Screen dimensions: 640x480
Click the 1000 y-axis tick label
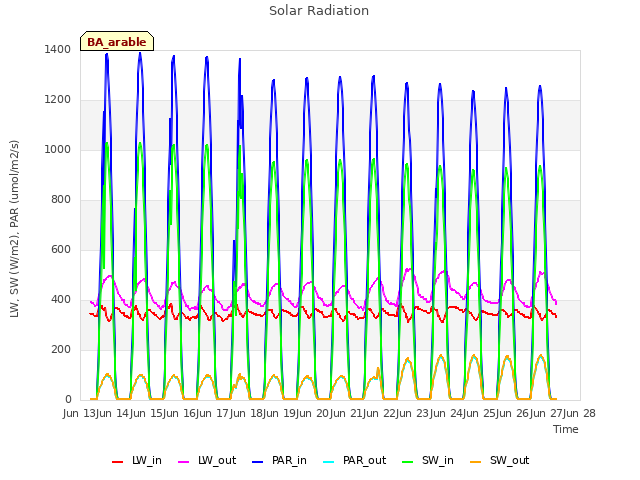pos(58,149)
